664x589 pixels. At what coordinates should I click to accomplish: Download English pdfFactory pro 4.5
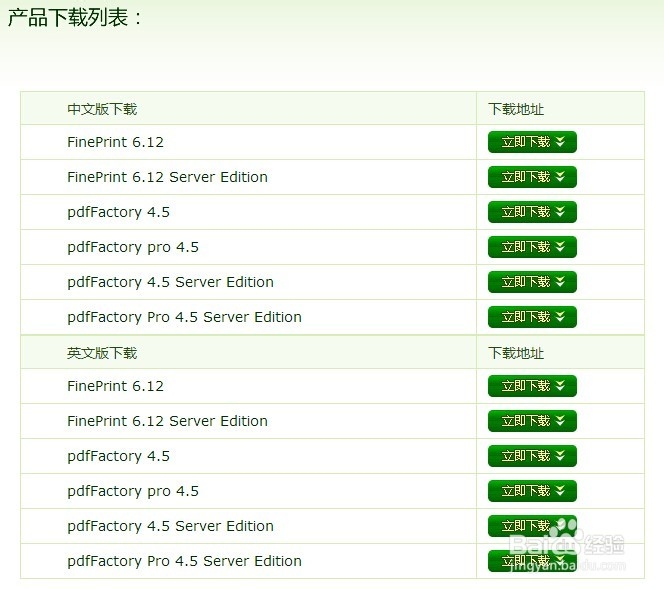pyautogui.click(x=532, y=491)
